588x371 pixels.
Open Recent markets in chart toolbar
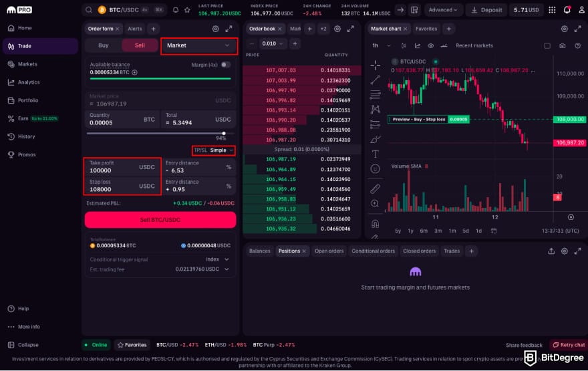coord(474,45)
